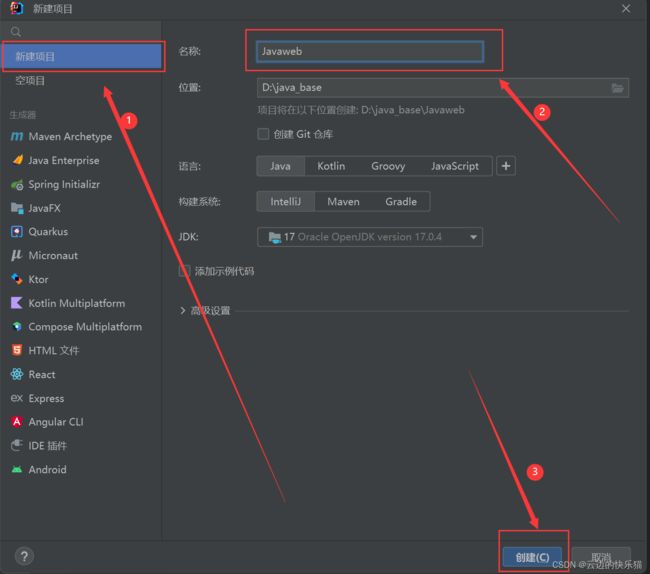Select 空项目 in the sidebar
Viewport: 650px width, 574px height.
tap(82, 80)
